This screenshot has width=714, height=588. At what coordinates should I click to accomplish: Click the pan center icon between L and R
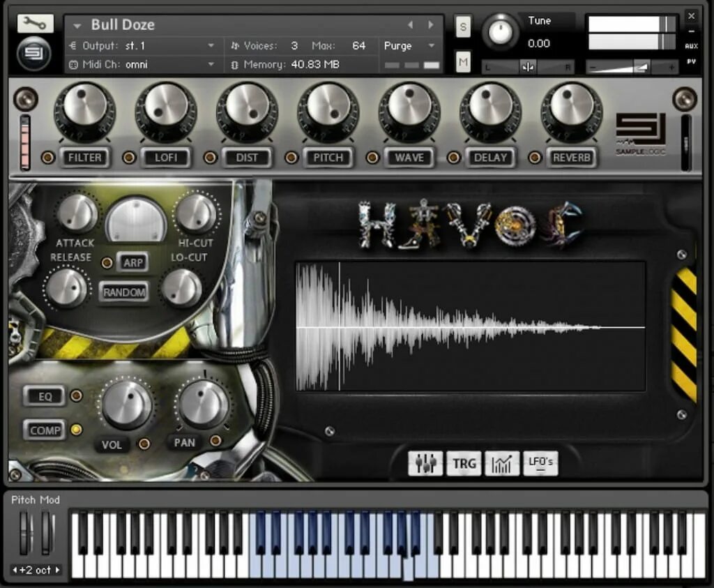tap(528, 66)
